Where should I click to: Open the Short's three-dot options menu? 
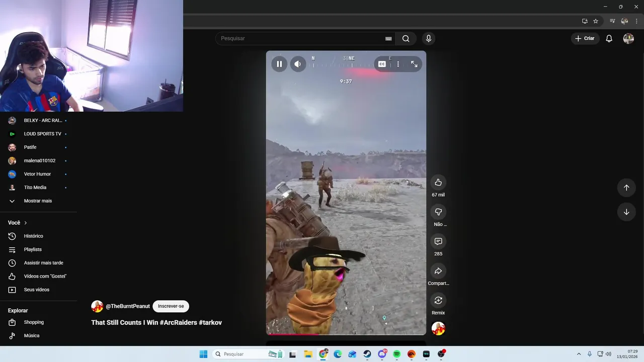click(398, 64)
